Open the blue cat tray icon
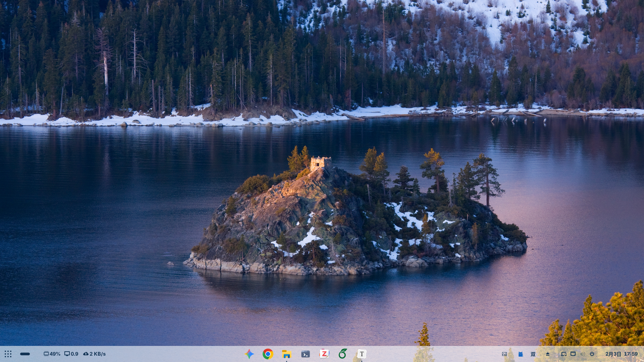This screenshot has width=644, height=362. [521, 354]
